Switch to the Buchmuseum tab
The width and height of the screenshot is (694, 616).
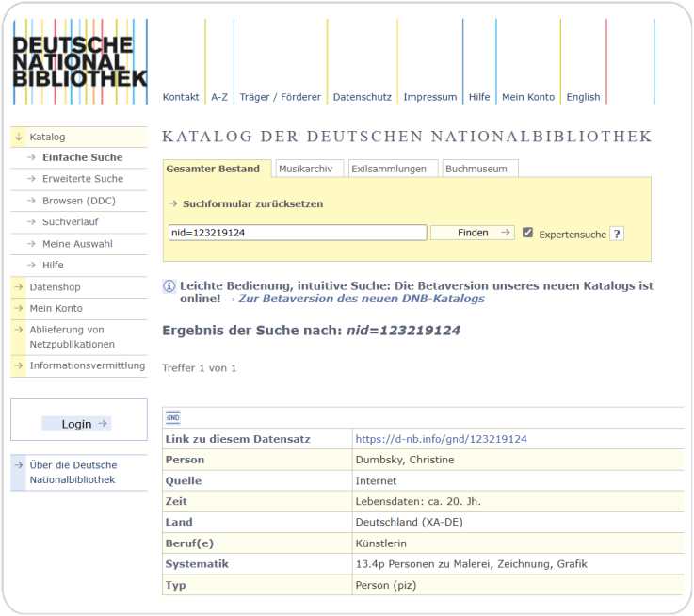pos(480,169)
